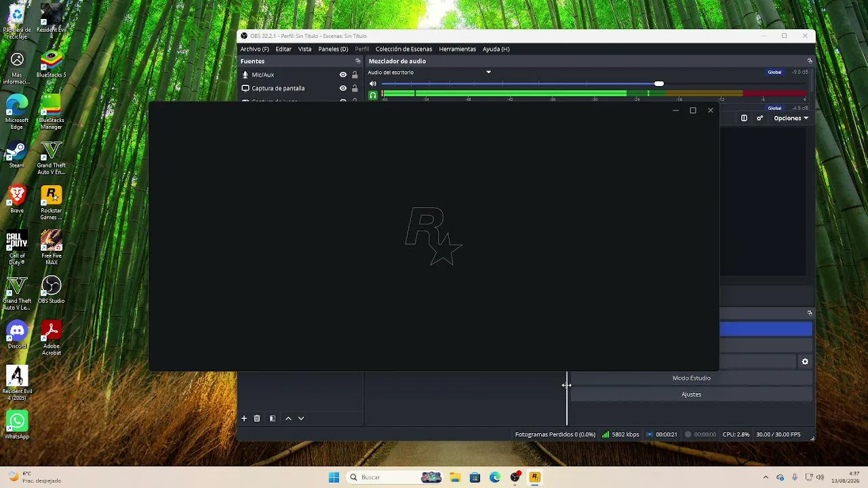The image size is (868, 488).
Task: Click the Modo Estudio button
Action: coord(691,378)
